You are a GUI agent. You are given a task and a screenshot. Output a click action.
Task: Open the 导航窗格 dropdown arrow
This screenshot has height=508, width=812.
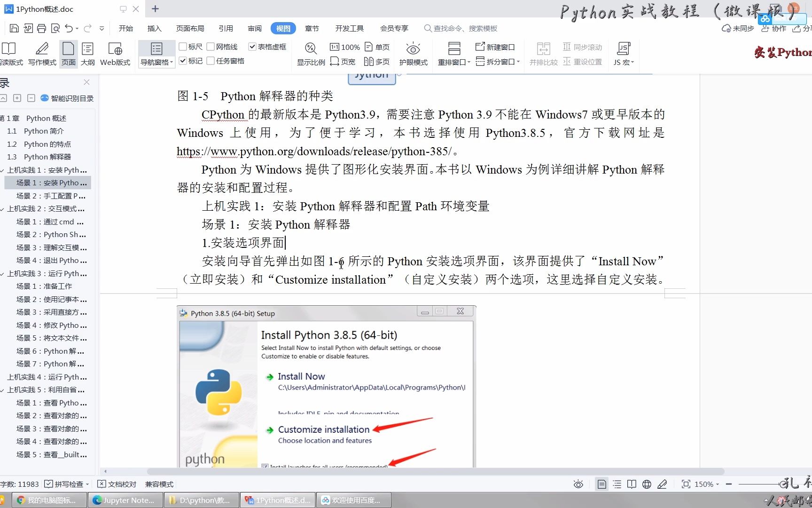[x=171, y=62]
